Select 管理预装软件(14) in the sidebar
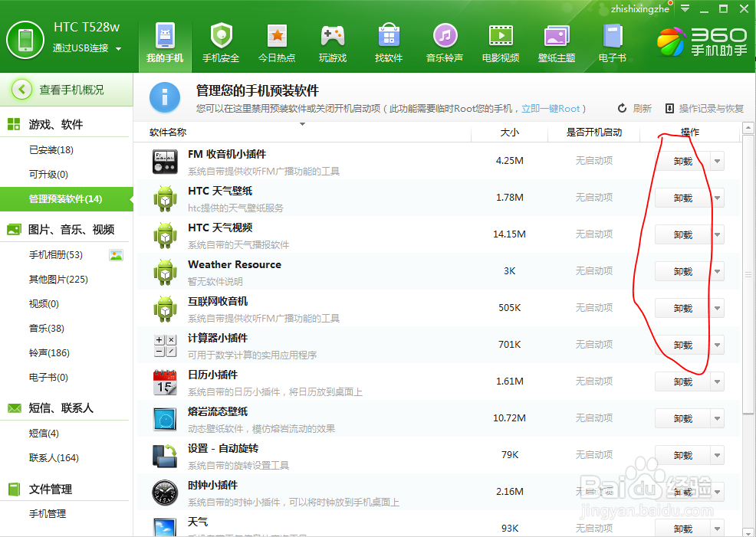Screen dimensions: 756x537 pyautogui.click(x=67, y=199)
